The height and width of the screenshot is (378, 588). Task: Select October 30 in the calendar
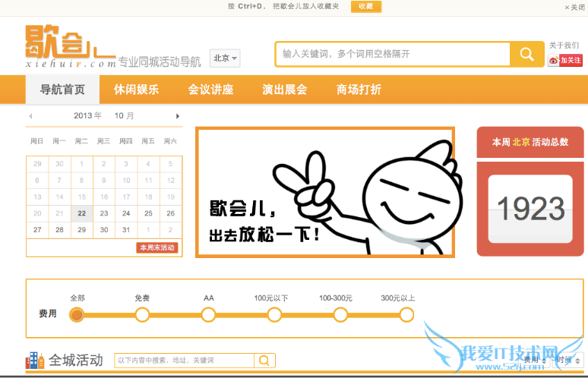pyautogui.click(x=104, y=230)
